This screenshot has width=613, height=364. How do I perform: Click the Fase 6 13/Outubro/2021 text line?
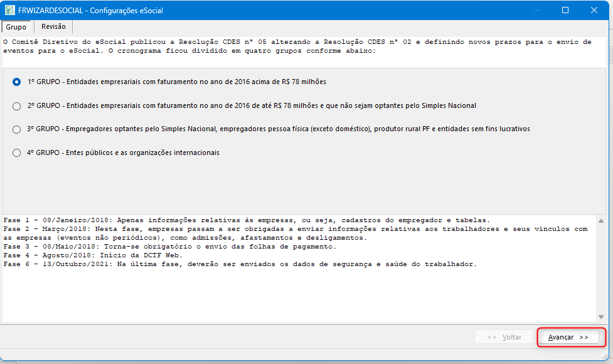[240, 264]
